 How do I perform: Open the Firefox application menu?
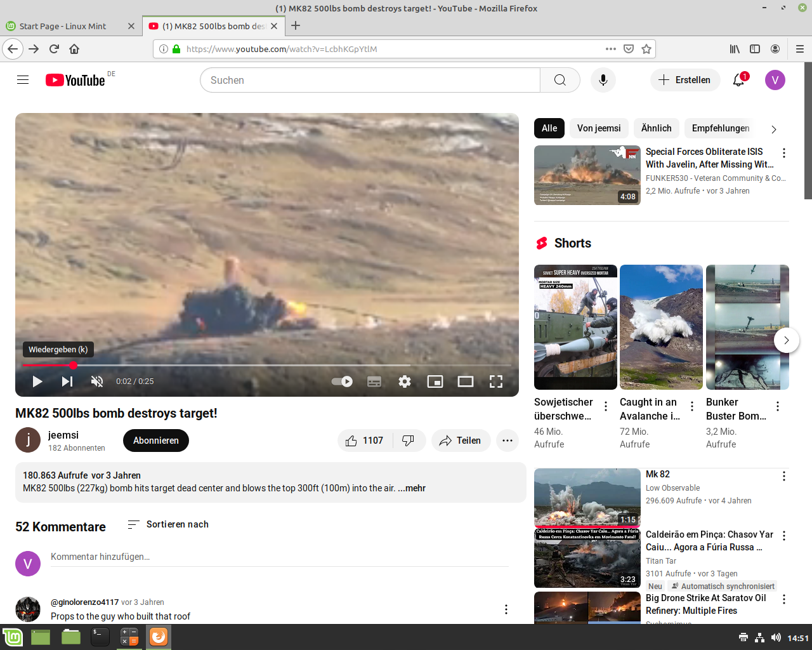[x=800, y=49]
